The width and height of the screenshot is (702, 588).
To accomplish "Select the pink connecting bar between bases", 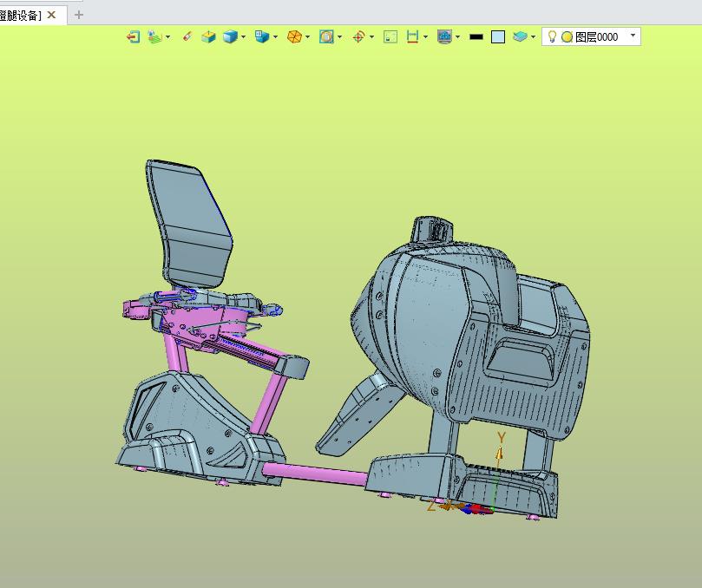I will [315, 475].
